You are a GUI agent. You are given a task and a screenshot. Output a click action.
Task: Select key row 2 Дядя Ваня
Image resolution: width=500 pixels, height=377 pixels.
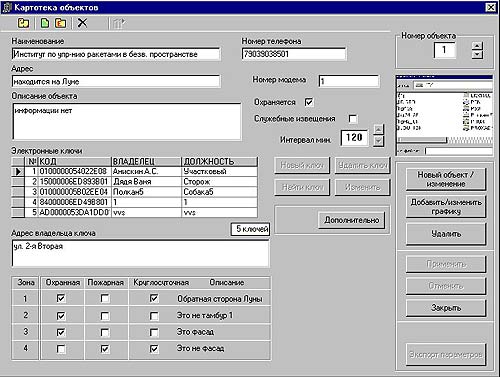point(134,182)
